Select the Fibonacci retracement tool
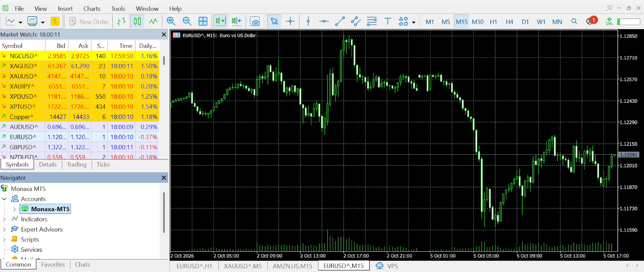The width and height of the screenshot is (644, 272). (x=372, y=21)
